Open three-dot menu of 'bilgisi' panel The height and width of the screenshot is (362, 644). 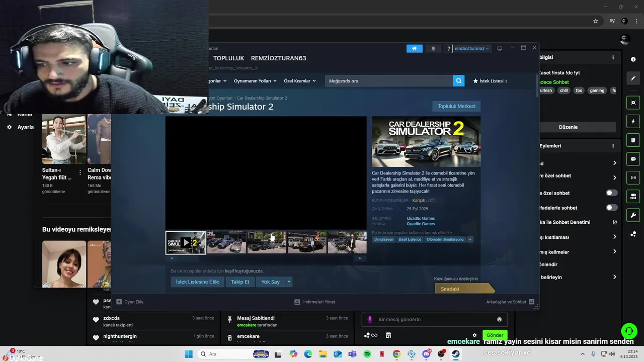(613, 58)
